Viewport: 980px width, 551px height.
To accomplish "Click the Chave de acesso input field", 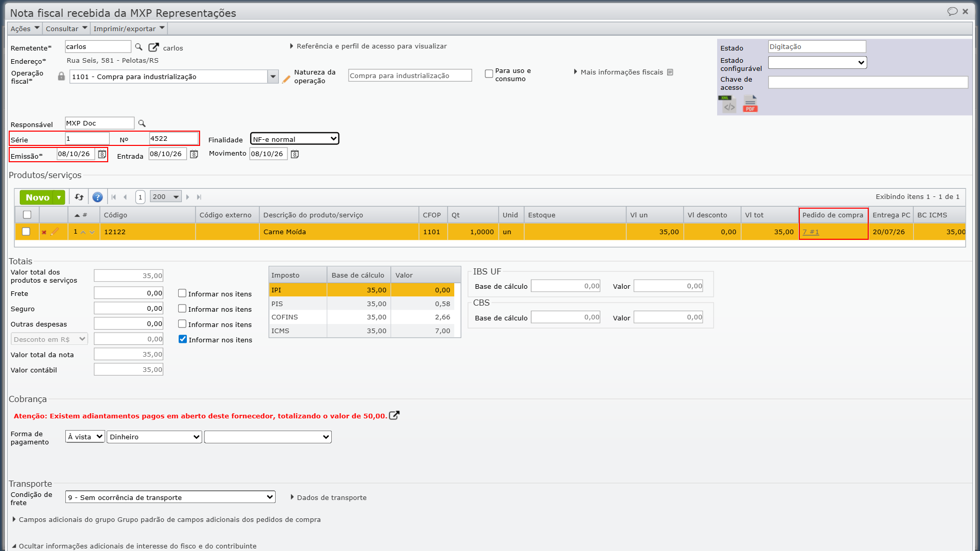I will pos(868,82).
